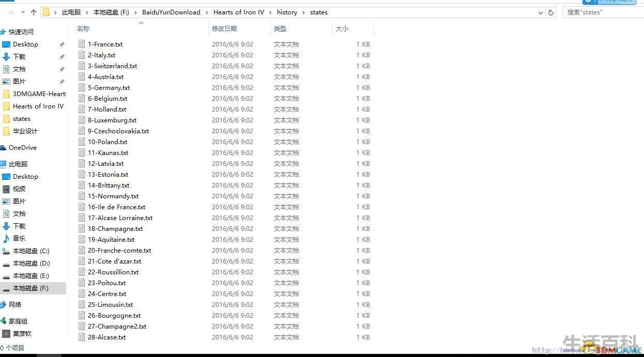Select the file 14-Brittany.txt
Viewport: 644px width, 357px height.
tap(109, 185)
